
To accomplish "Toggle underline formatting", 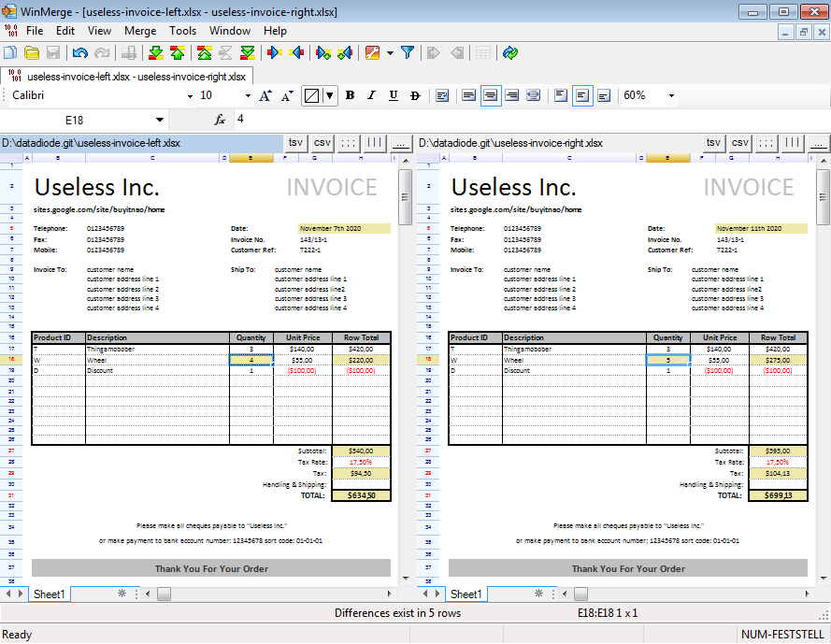I will [394, 95].
